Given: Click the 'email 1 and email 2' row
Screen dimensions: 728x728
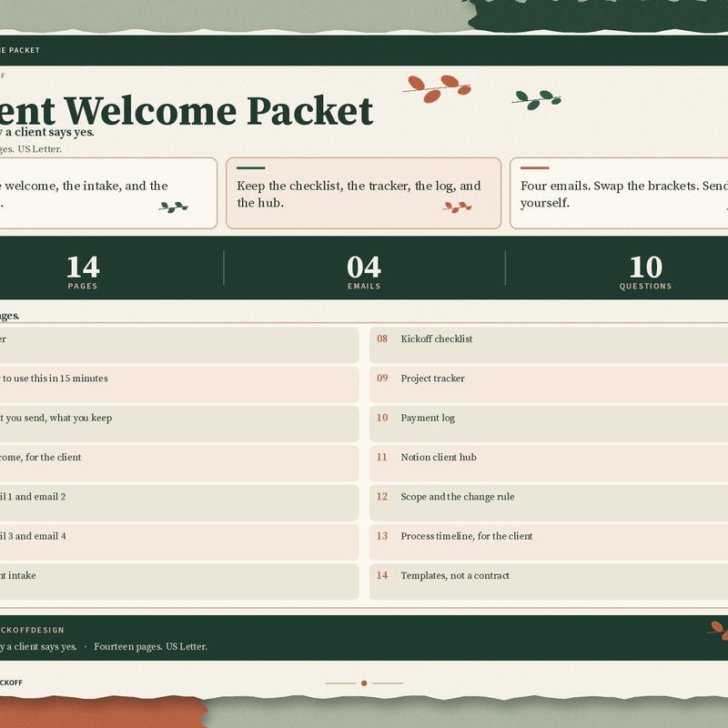Looking at the screenshot, I should point(179,503).
